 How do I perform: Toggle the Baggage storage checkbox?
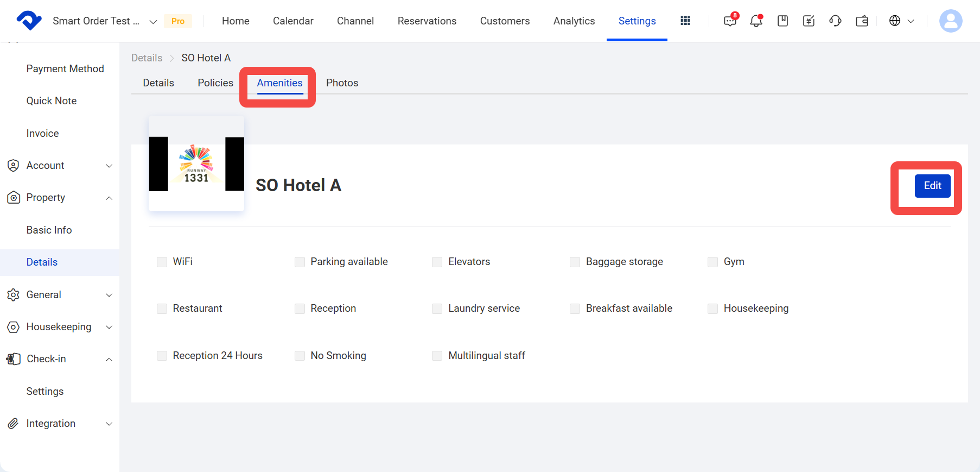coord(575,262)
